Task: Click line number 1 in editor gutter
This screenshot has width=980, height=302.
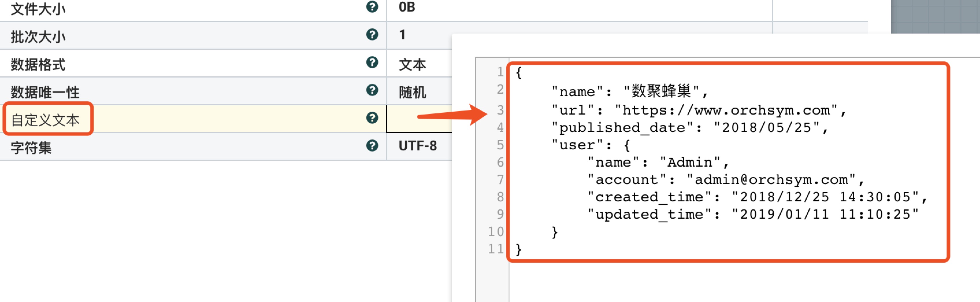Action: coord(500,72)
